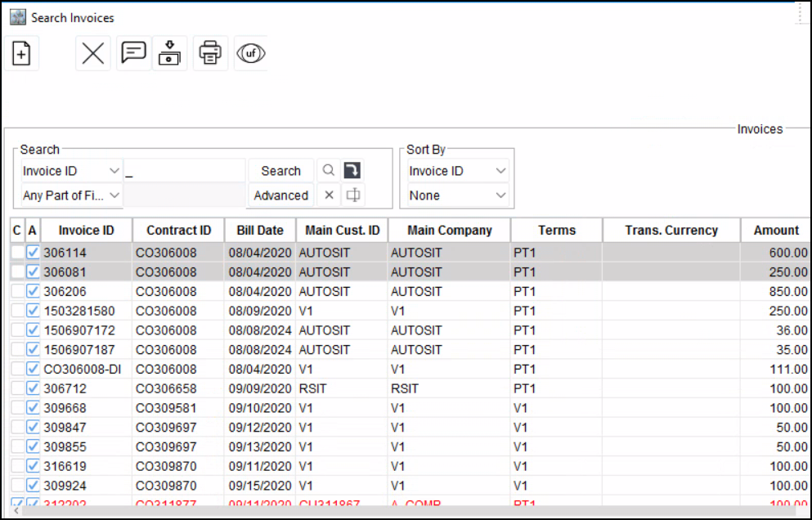Open the notes speech bubble icon
The height and width of the screenshot is (520, 812).
click(133, 53)
